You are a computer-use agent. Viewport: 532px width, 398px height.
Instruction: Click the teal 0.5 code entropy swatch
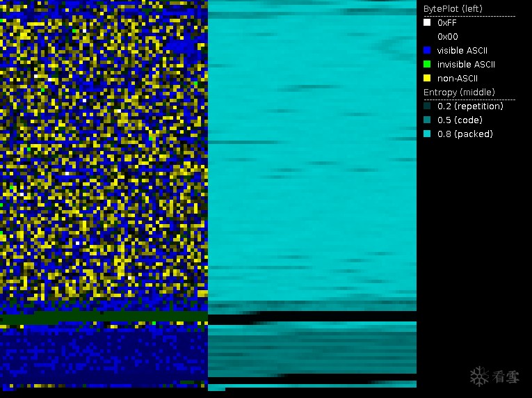[x=427, y=120]
